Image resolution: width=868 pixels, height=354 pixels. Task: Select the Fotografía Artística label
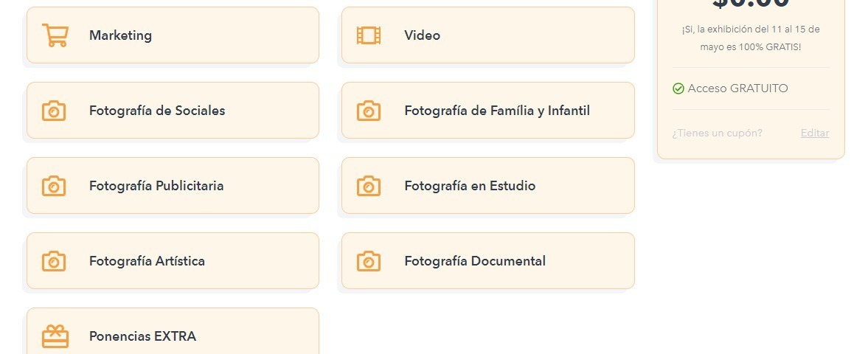coord(147,261)
